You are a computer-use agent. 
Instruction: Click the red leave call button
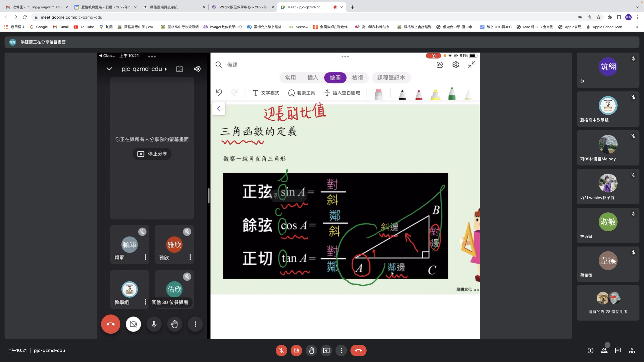pos(358,350)
